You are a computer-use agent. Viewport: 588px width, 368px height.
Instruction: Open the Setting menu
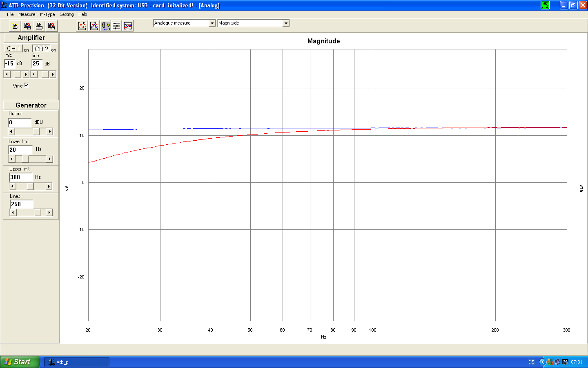67,14
